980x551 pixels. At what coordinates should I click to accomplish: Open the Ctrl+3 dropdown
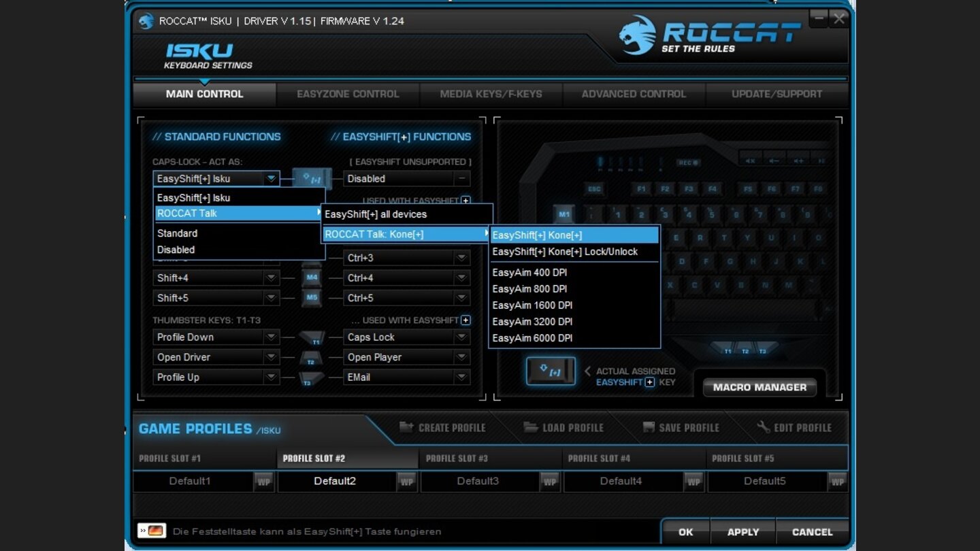pos(407,258)
